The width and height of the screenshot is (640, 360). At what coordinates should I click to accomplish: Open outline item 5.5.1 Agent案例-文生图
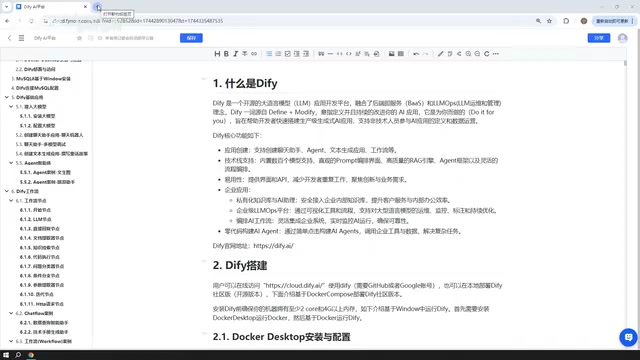point(45,172)
